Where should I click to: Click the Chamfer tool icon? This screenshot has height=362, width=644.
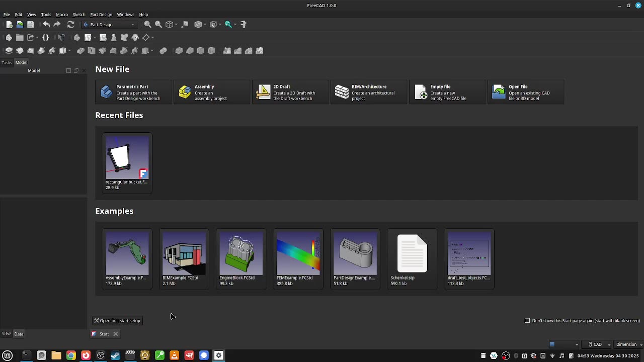190,51
